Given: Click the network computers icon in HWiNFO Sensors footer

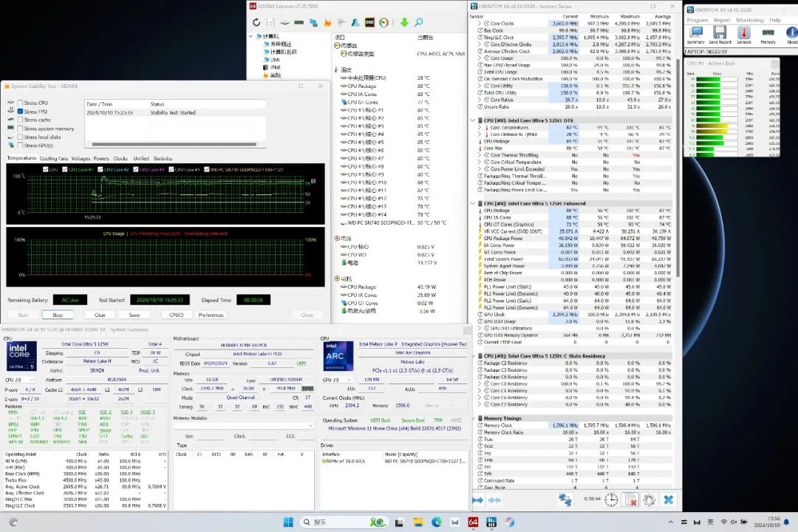Looking at the screenshot, I should tap(565, 500).
